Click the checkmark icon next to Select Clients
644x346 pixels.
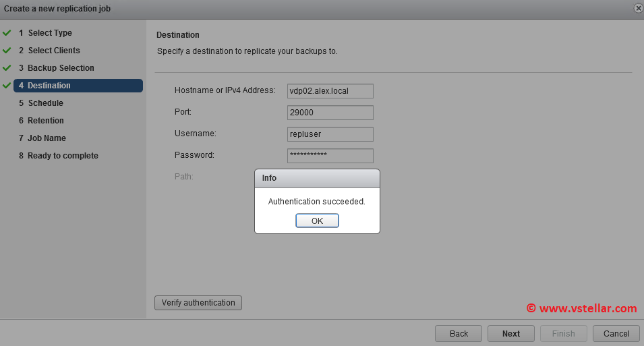tap(7, 51)
